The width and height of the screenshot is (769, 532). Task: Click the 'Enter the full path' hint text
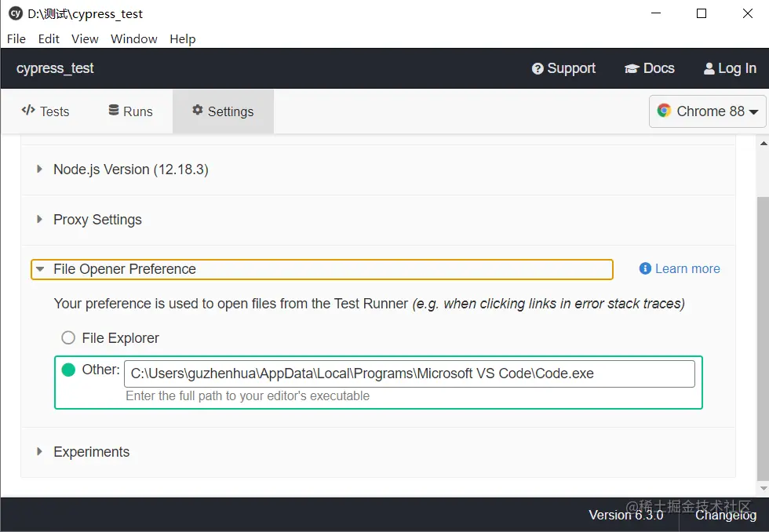tap(248, 395)
